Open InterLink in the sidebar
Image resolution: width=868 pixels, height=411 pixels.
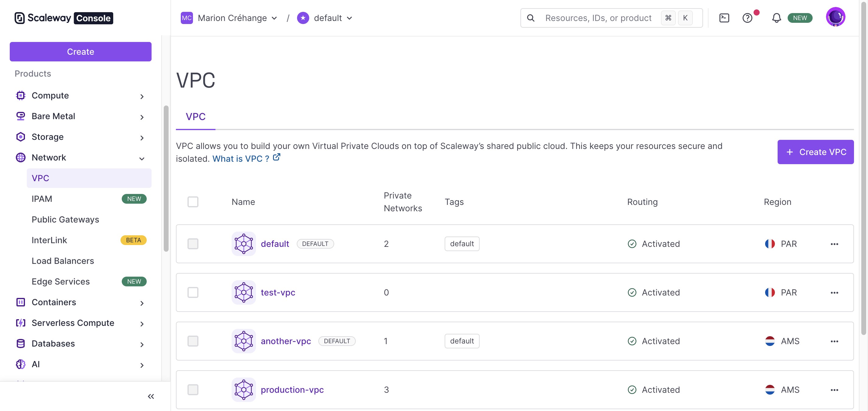click(x=89, y=240)
